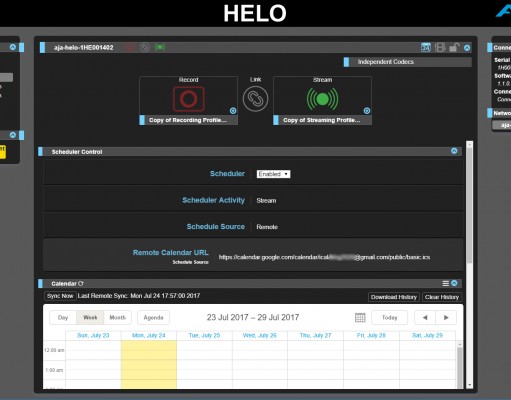
Task: Click Sync Now button
Action: tap(60, 296)
